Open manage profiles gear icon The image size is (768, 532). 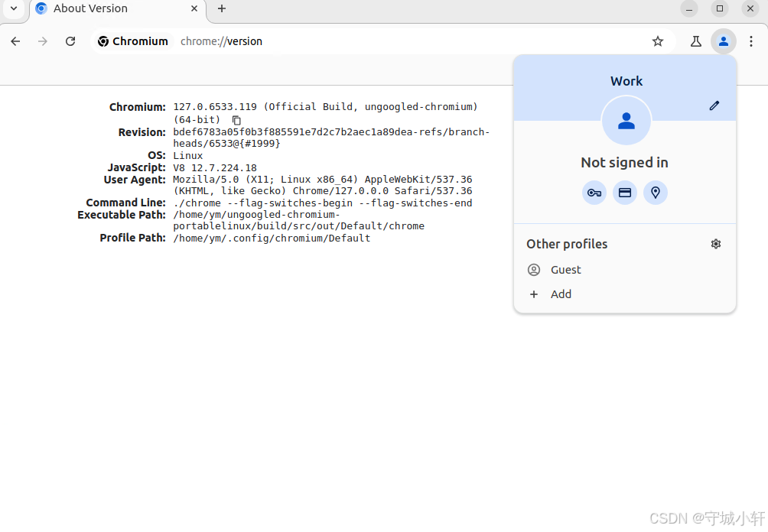[715, 244]
